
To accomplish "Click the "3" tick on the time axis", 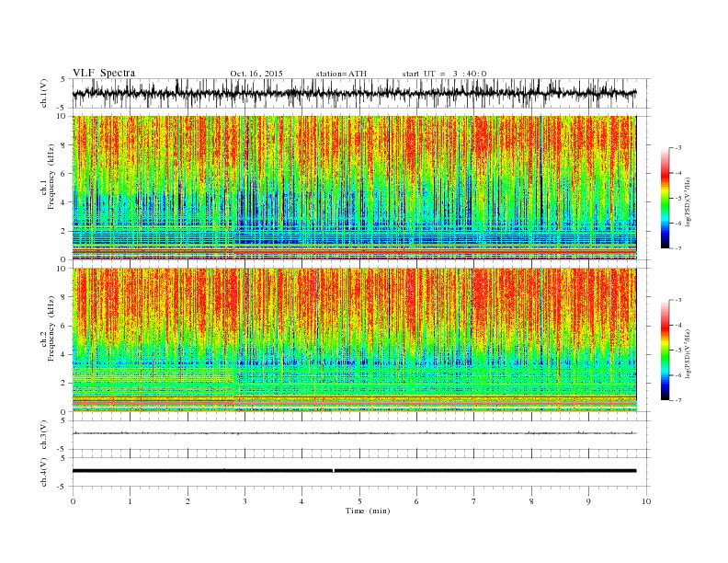I will pos(245,501).
